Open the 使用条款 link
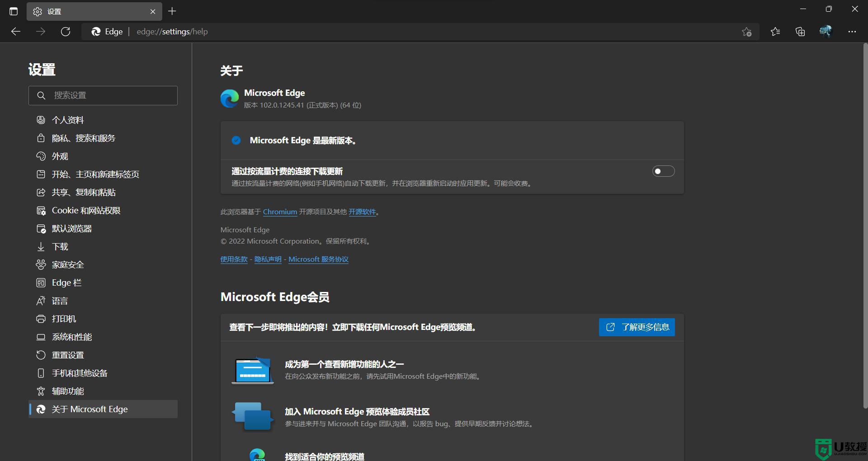 234,259
